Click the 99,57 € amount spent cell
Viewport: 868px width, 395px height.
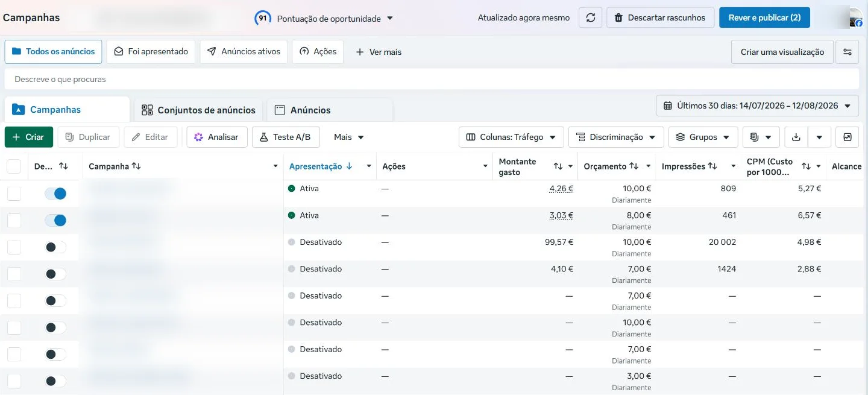click(559, 242)
